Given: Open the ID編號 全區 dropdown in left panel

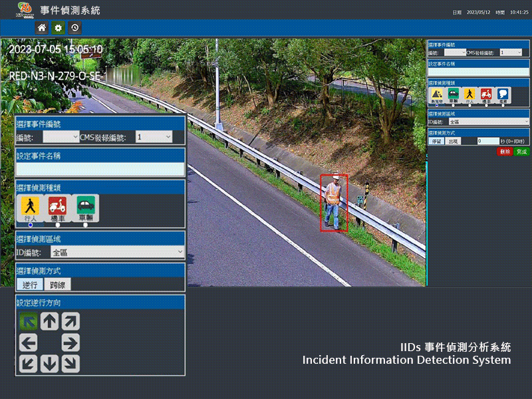Looking at the screenshot, I should point(117,252).
